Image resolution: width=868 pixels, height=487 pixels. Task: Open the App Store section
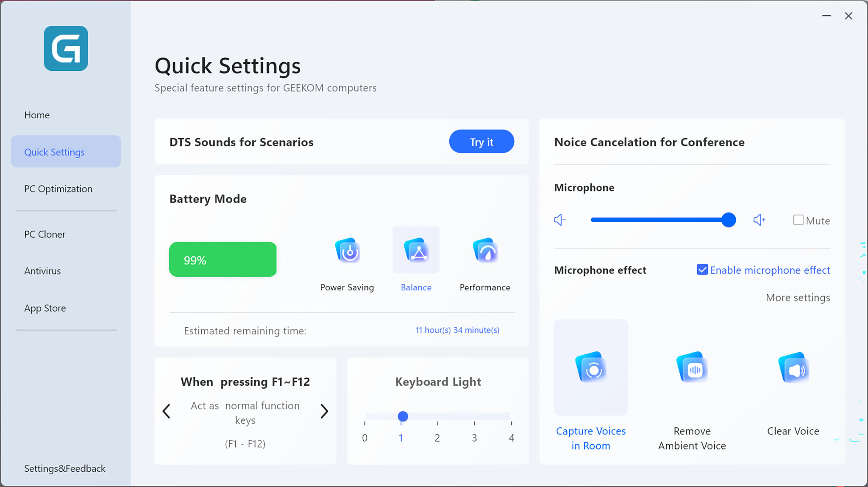[x=45, y=308]
